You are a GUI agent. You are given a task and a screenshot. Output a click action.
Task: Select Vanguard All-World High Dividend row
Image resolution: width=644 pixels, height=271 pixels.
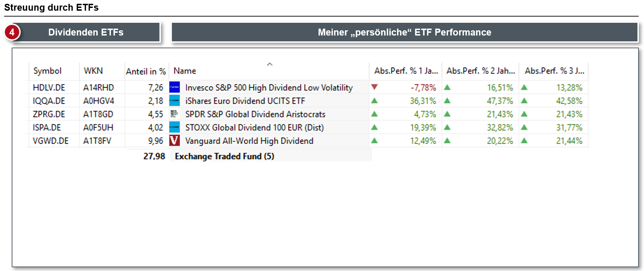[x=249, y=141]
